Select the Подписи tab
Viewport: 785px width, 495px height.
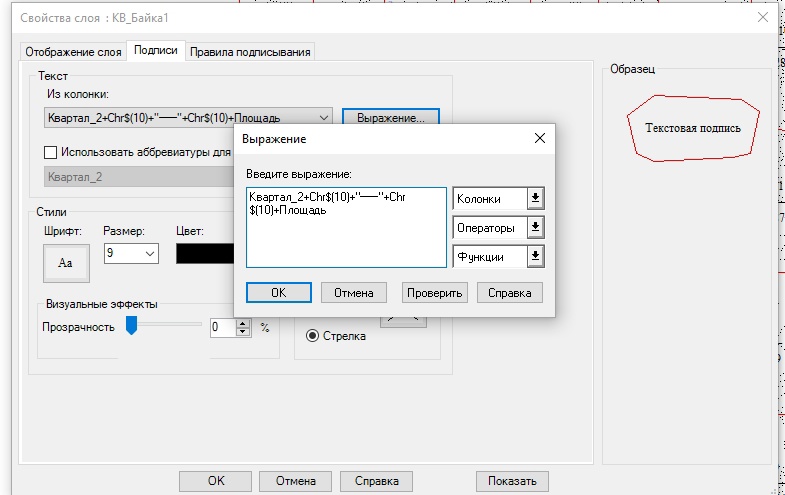[156, 51]
